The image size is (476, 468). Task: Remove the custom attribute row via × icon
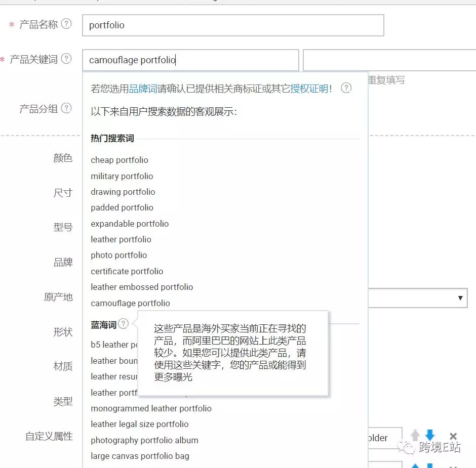[453, 436]
